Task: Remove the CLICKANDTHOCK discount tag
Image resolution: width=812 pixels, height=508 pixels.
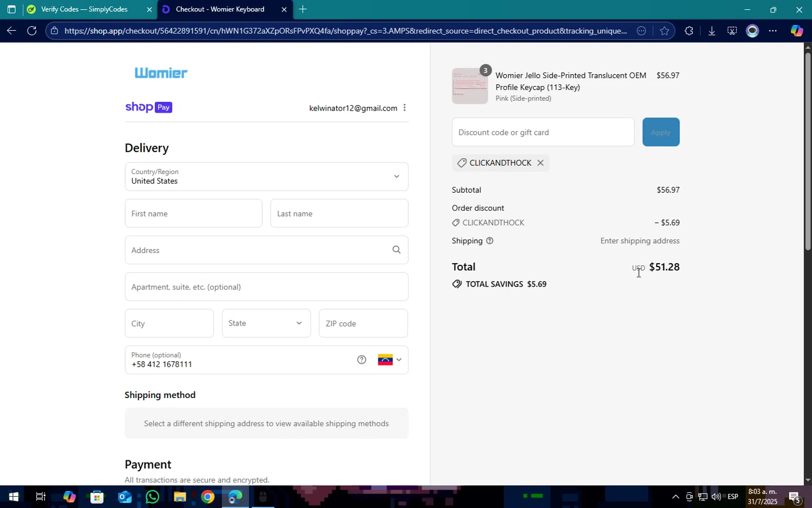Action: [x=540, y=163]
